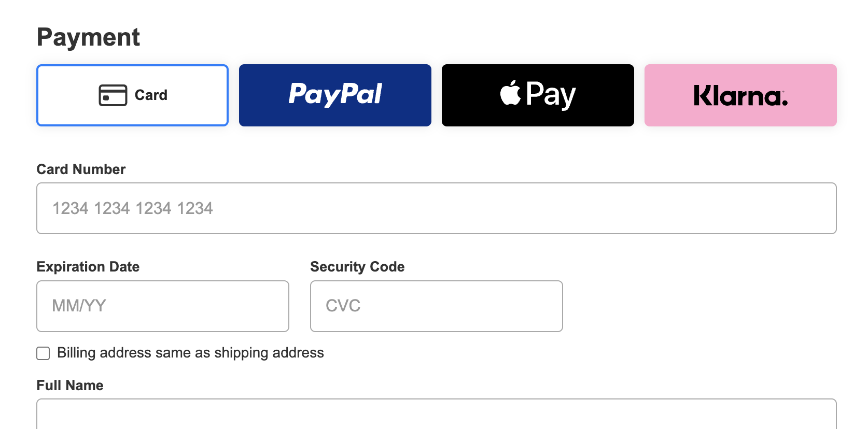
Task: Choose the pink Klarna payment option
Action: [x=740, y=95]
